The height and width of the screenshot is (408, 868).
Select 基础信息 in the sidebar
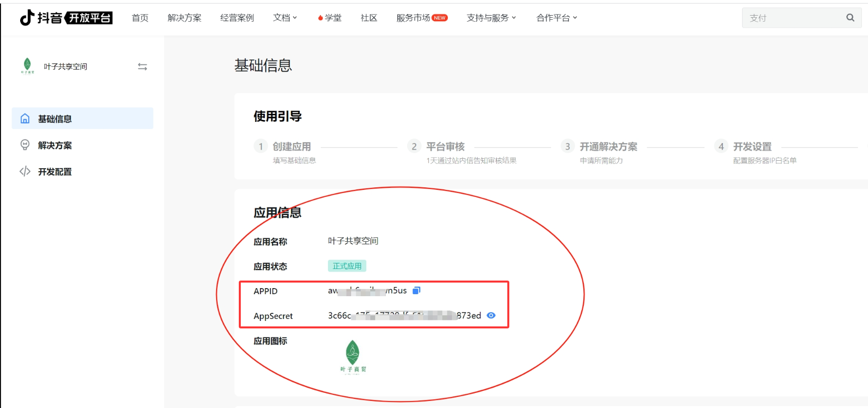(83, 118)
